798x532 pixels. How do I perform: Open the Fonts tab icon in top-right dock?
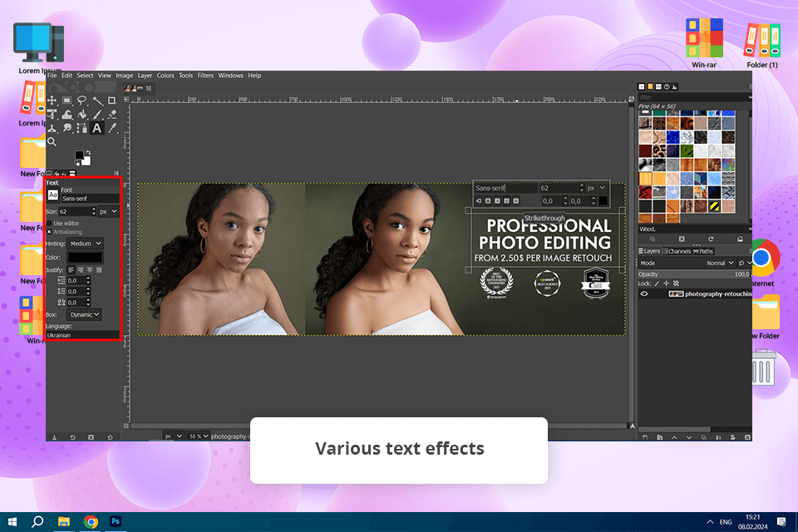click(658, 86)
